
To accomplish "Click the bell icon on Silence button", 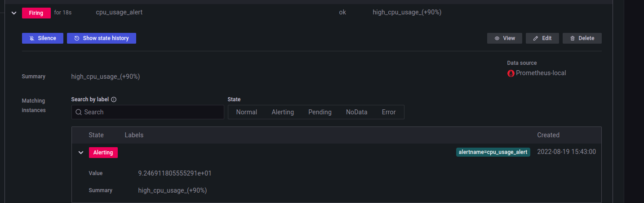I will pyautogui.click(x=32, y=38).
